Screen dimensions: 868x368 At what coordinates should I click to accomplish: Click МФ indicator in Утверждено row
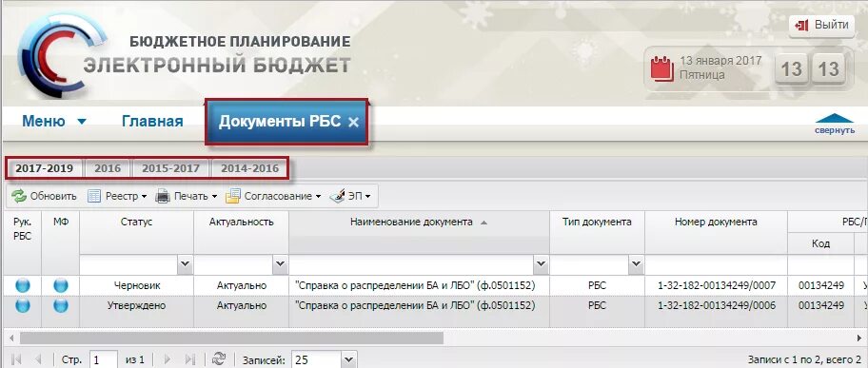coord(61,305)
